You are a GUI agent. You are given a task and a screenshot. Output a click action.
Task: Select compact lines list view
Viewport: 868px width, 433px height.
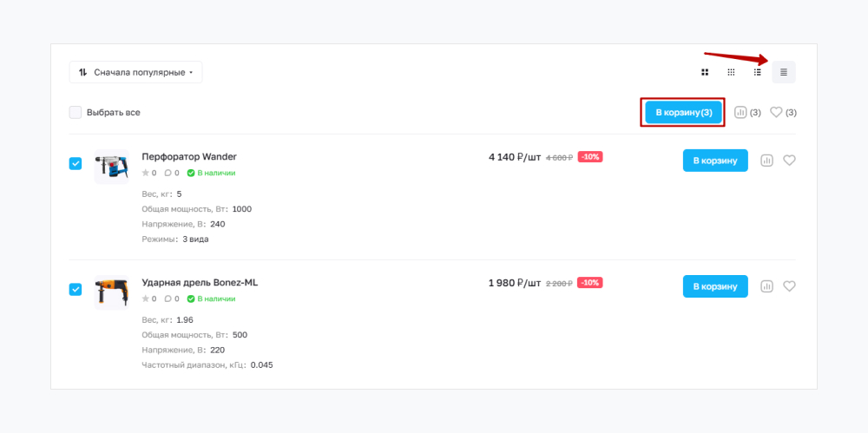pyautogui.click(x=784, y=72)
